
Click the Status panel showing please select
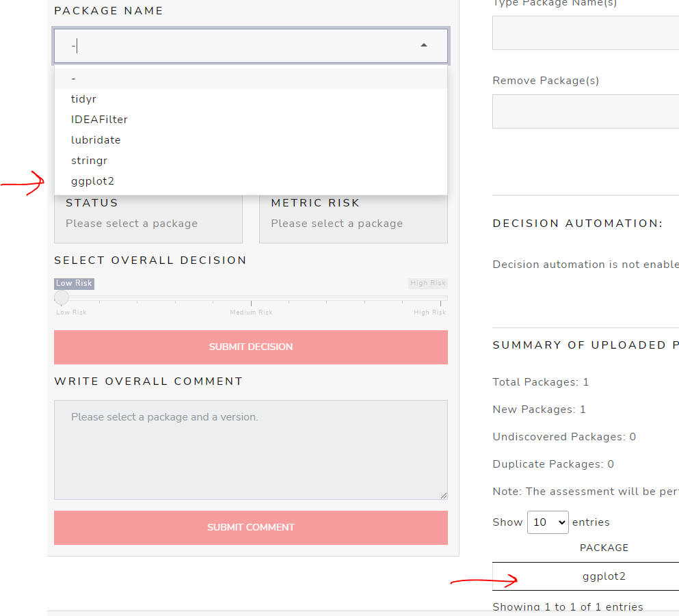148,219
